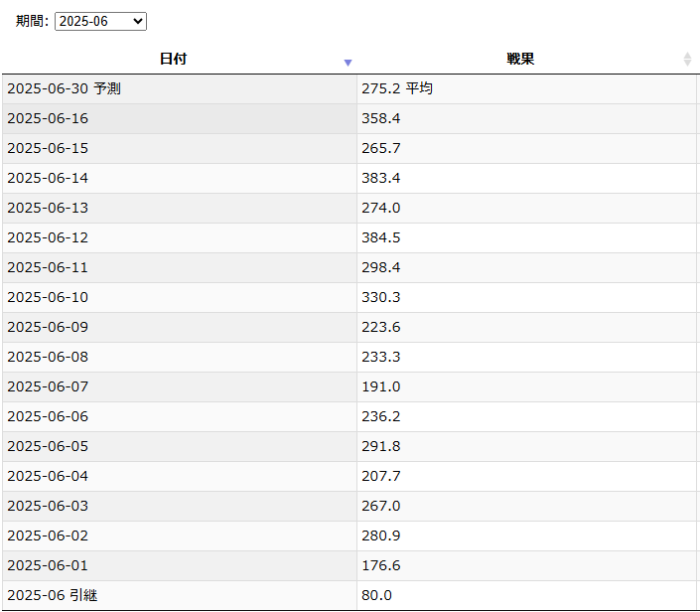Click date cell 2025-06-07
This screenshot has width=700, height=612.
[x=180, y=386]
